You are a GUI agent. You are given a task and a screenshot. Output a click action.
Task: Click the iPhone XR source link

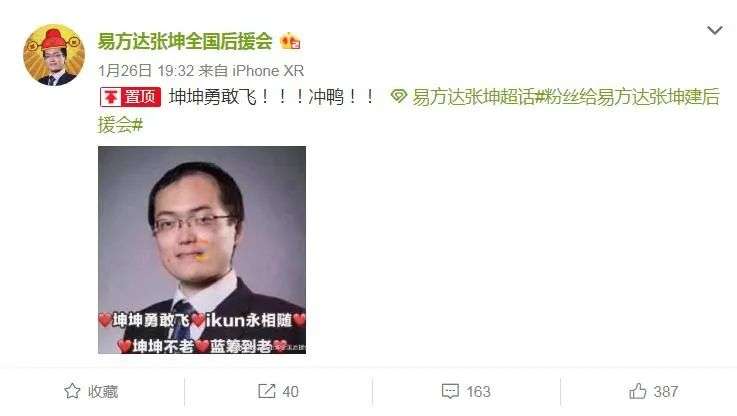tap(268, 71)
